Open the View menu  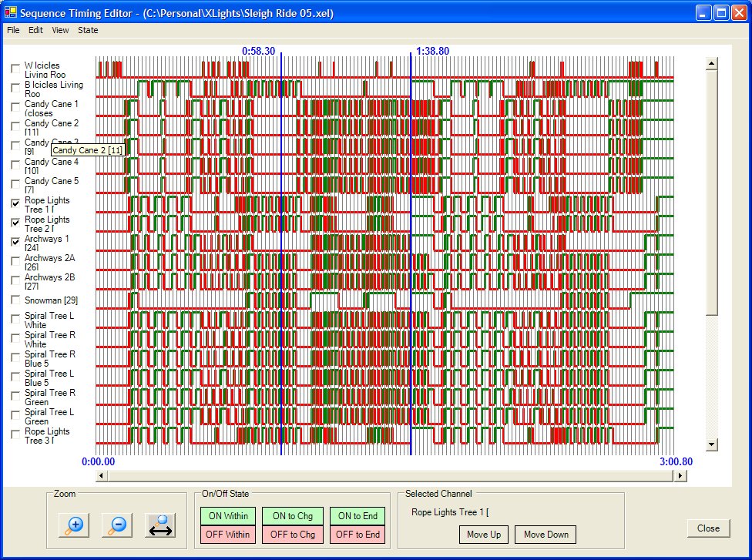click(60, 30)
